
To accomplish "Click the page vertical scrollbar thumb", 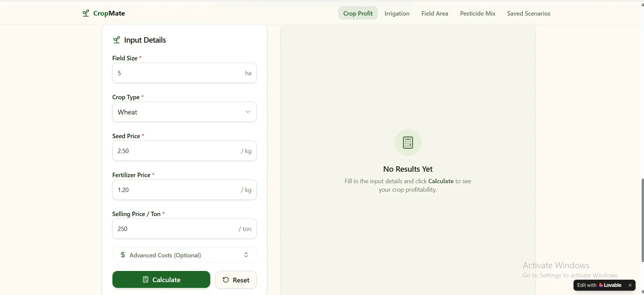I will 642,220.
